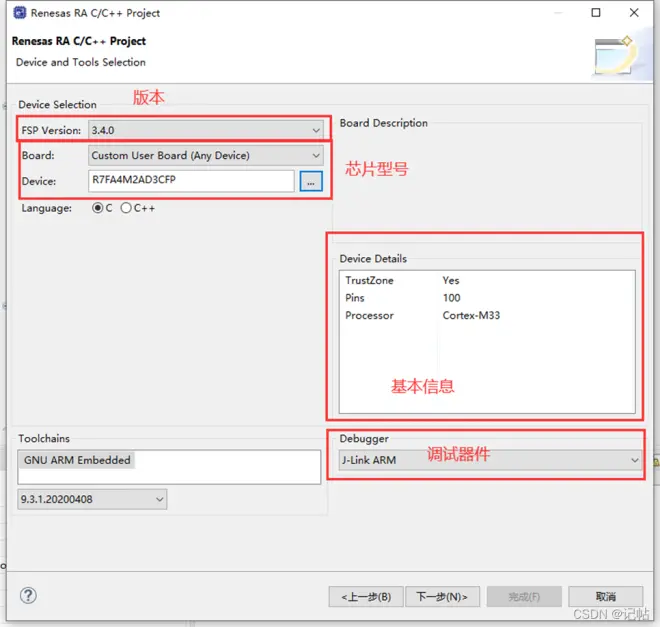Select GNU ARM Embedded toolchain entry

(77, 460)
